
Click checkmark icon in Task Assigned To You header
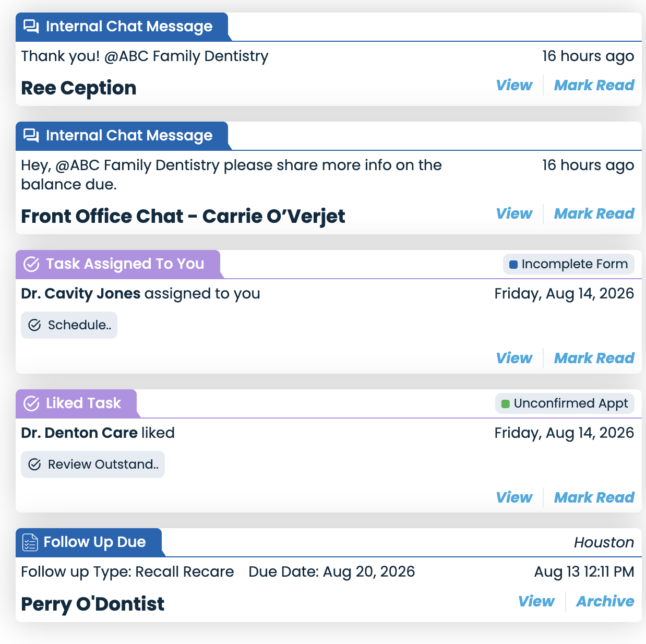(32, 264)
